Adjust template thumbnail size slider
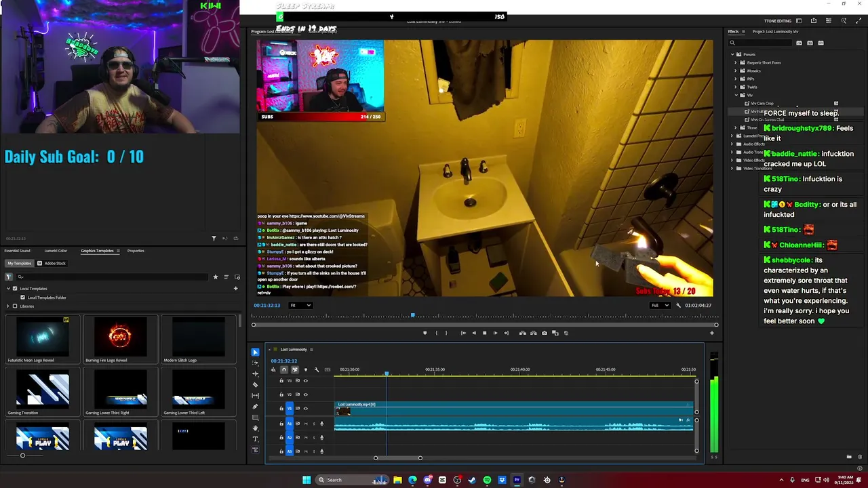 (x=22, y=455)
